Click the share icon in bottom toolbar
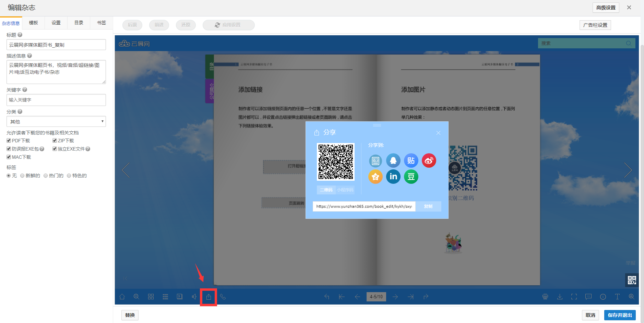Screen dimensions: 644x323 208,297
